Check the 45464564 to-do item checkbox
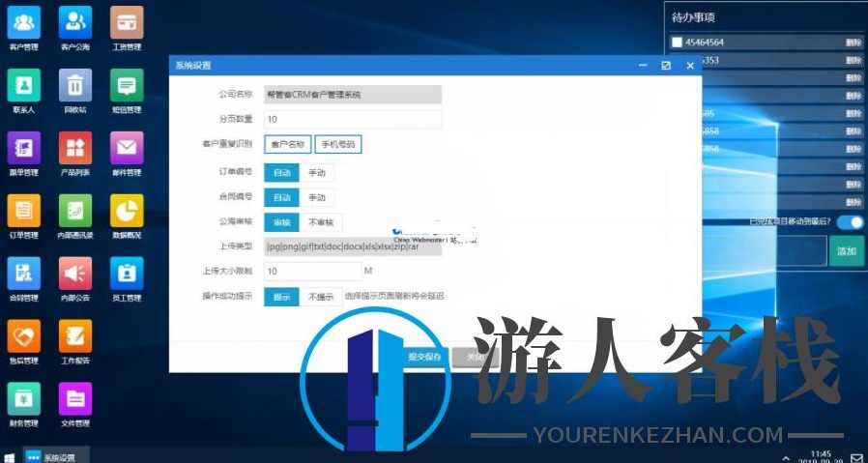 (x=677, y=43)
